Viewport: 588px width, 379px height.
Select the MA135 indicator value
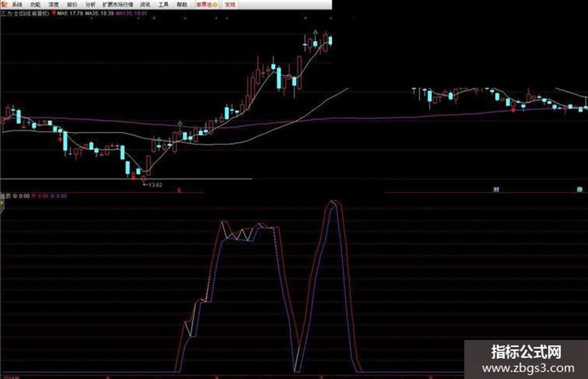132,14
